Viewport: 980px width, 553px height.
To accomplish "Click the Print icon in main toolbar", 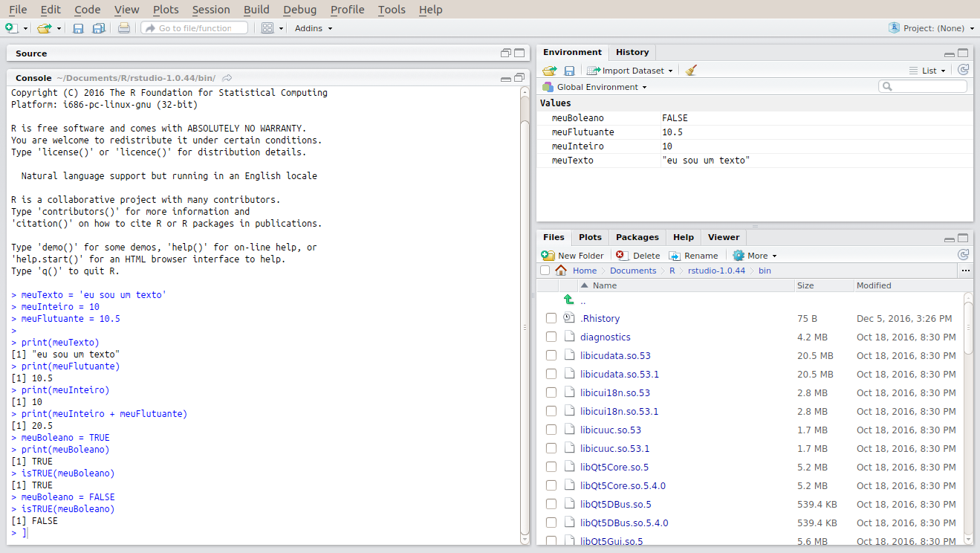I will pyautogui.click(x=124, y=28).
